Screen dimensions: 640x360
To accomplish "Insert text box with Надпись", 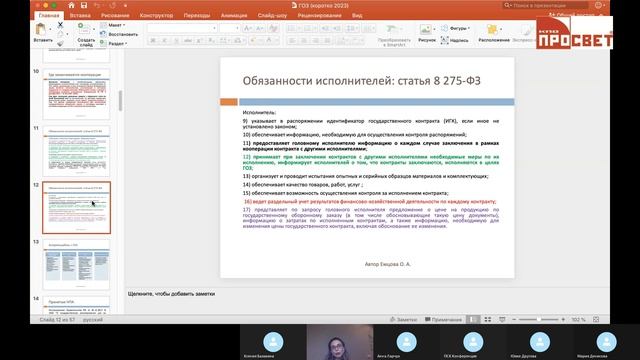I will click(454, 40).
